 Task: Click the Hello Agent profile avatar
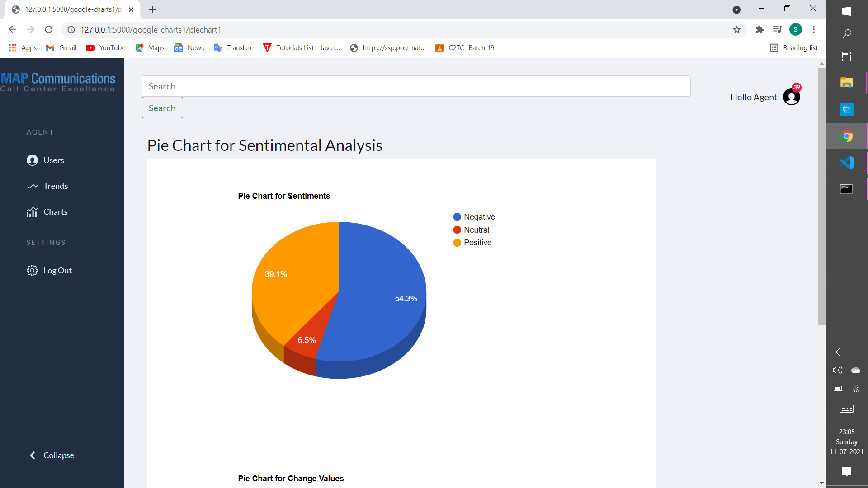tap(792, 97)
